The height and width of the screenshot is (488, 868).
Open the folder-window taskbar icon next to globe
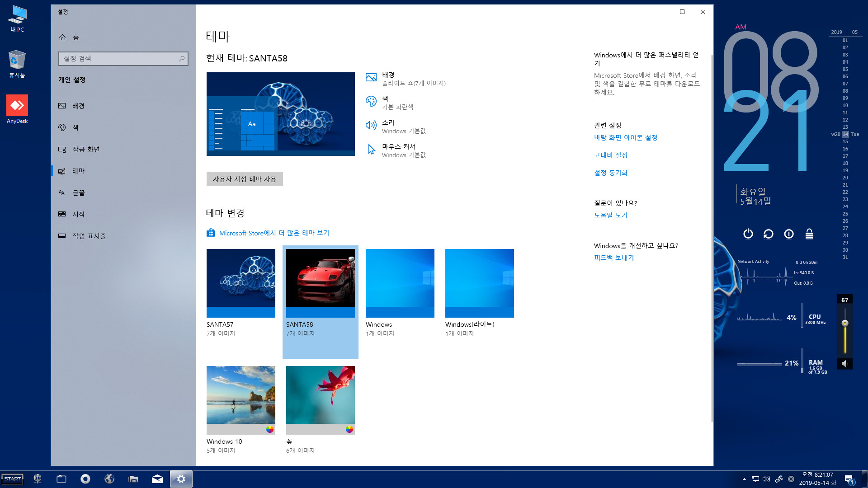pos(61,479)
